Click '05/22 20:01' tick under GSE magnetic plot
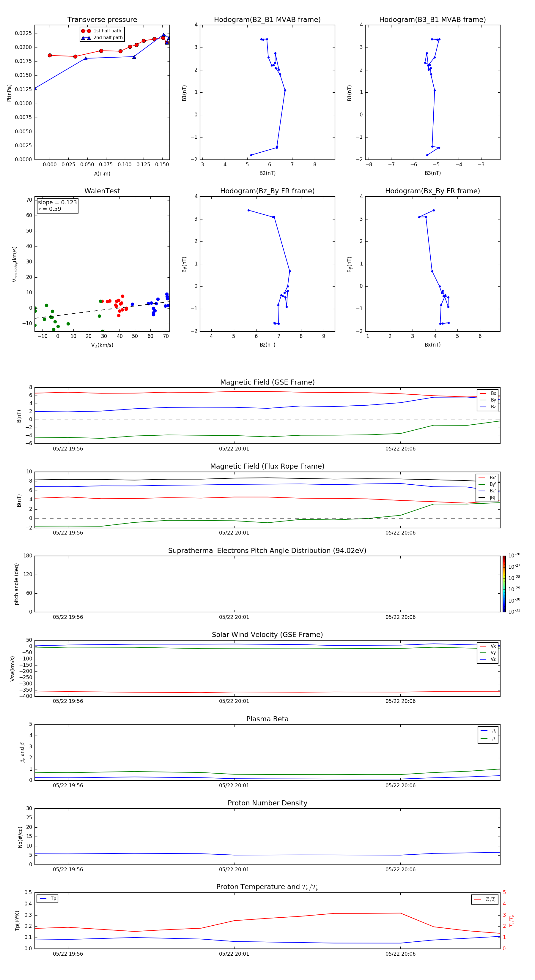 234,449
